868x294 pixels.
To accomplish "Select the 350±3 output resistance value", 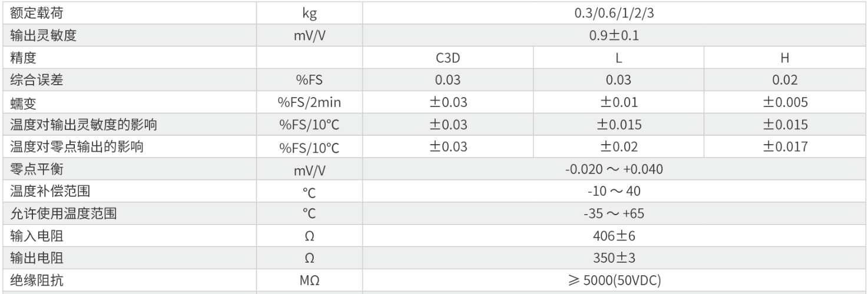I will pyautogui.click(x=614, y=258).
